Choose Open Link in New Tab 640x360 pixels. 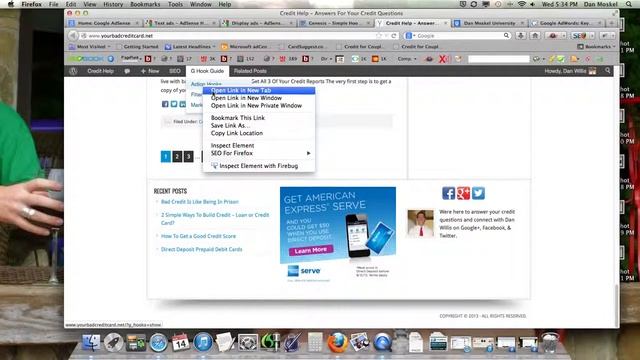tap(259, 90)
